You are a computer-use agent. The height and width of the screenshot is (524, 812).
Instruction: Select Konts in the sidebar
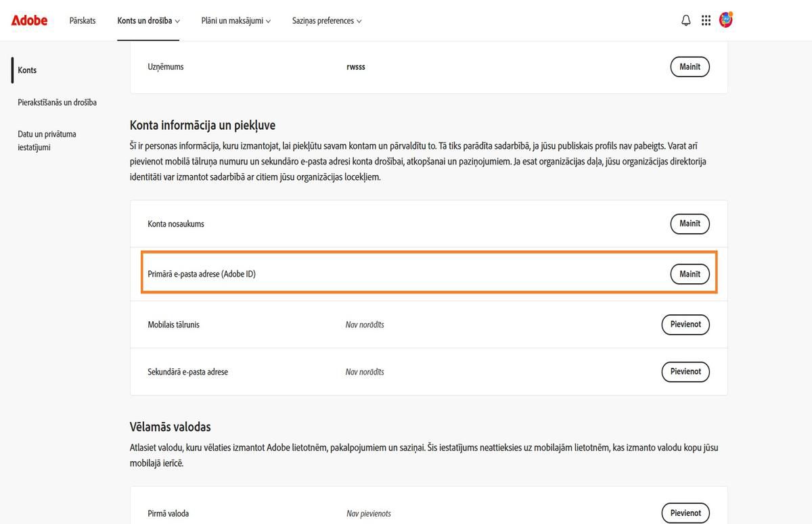(x=27, y=70)
